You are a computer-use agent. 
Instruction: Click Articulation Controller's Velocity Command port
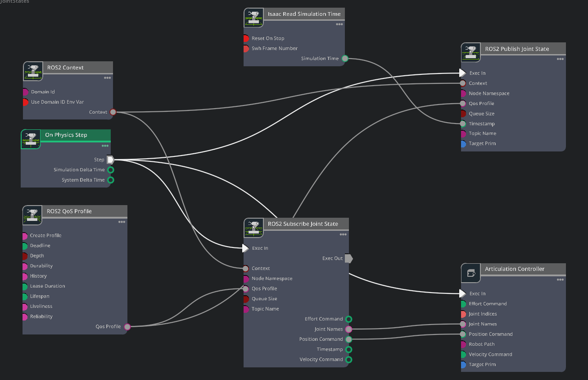click(x=463, y=355)
